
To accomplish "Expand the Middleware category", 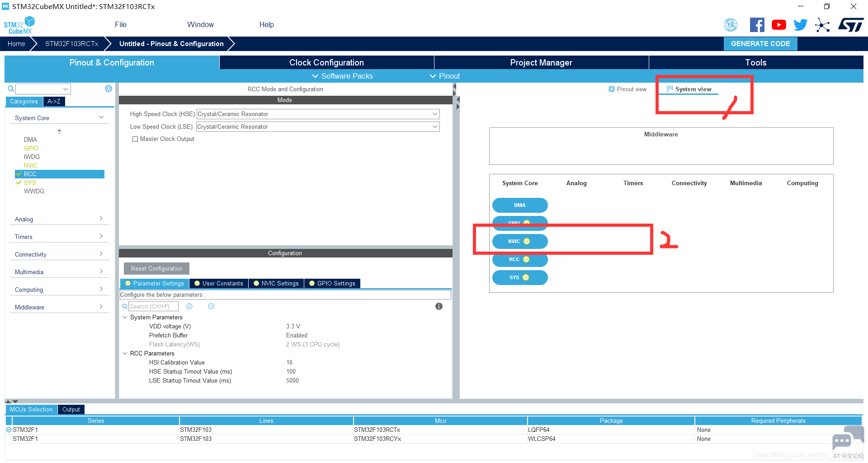I will 59,307.
